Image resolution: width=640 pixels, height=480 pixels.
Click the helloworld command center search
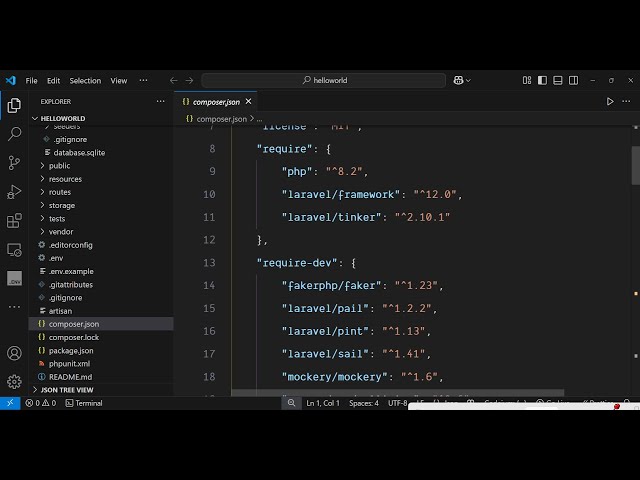coord(324,80)
